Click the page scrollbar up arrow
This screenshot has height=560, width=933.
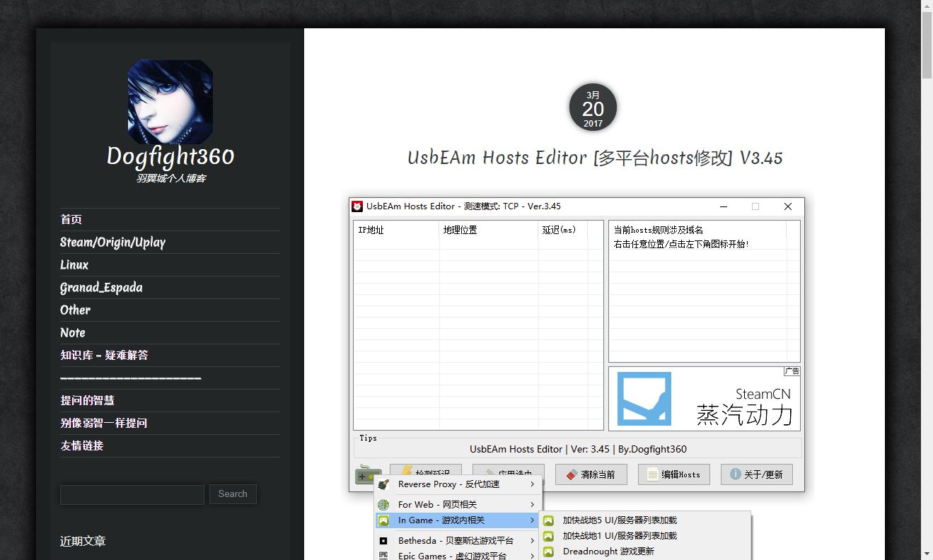click(927, 6)
